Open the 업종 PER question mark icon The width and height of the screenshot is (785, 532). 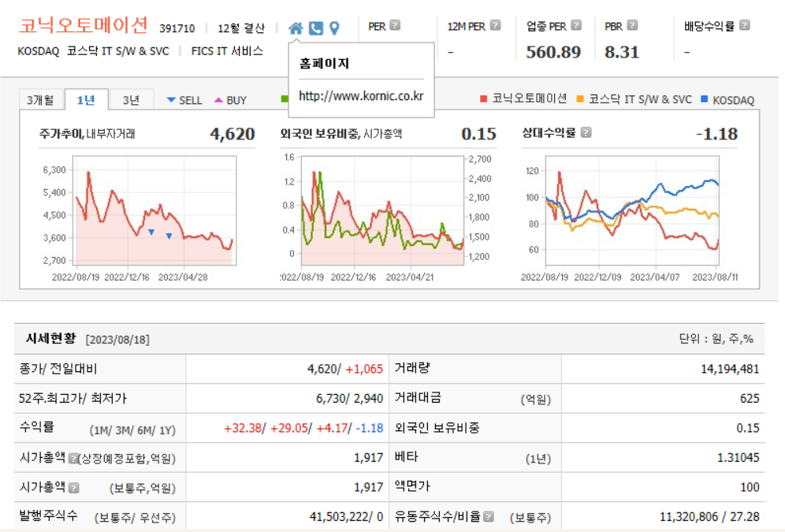(x=576, y=24)
